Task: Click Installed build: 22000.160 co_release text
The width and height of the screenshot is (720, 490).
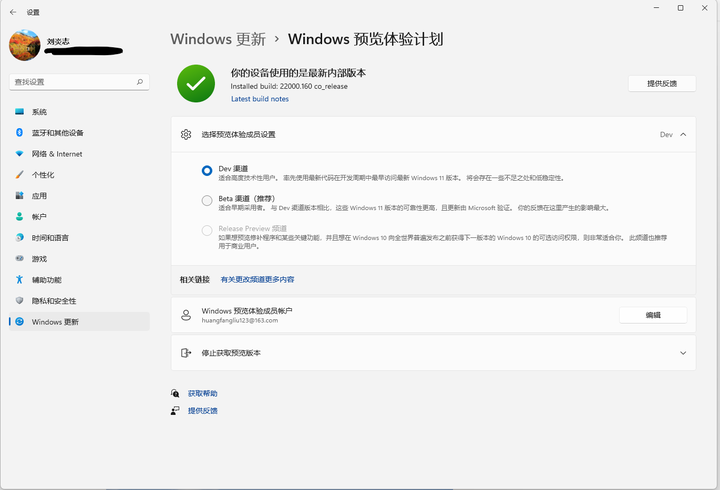Action: 289,86
